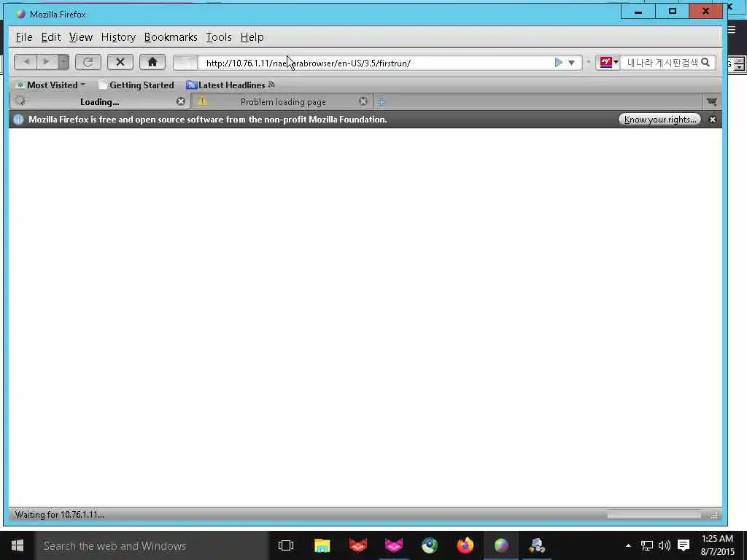Viewport: 747px width, 560px height.
Task: Stop loading the page
Action: coord(120,62)
